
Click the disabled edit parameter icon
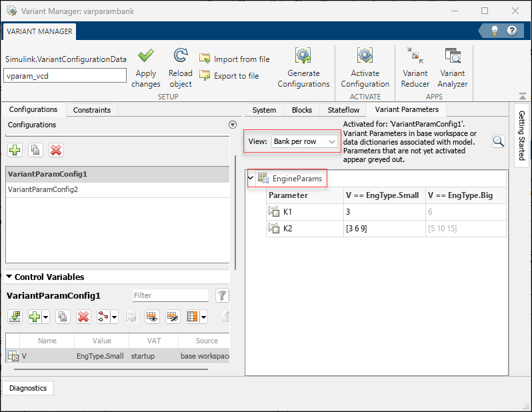point(131,317)
